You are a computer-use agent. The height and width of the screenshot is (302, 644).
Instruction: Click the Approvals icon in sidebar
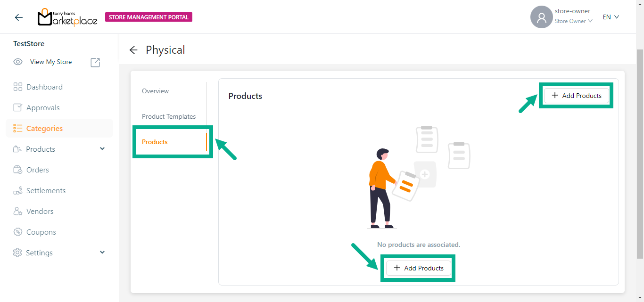18,107
